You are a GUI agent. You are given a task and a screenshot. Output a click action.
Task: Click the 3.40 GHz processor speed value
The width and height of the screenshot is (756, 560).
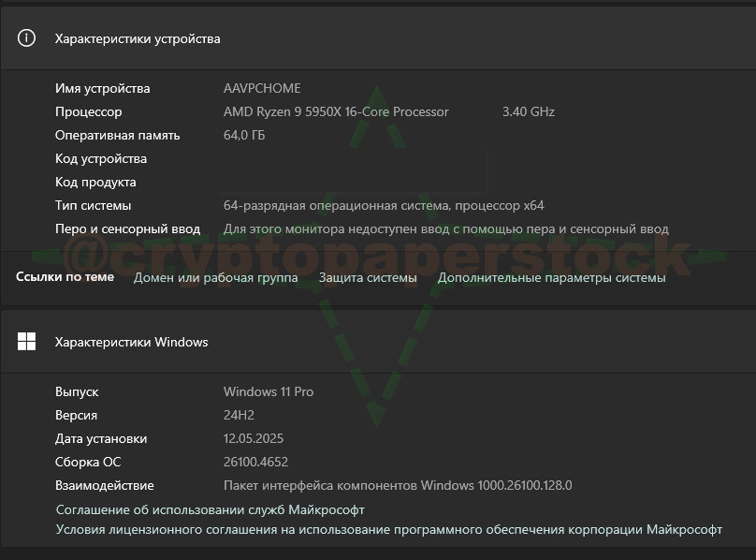(x=528, y=111)
